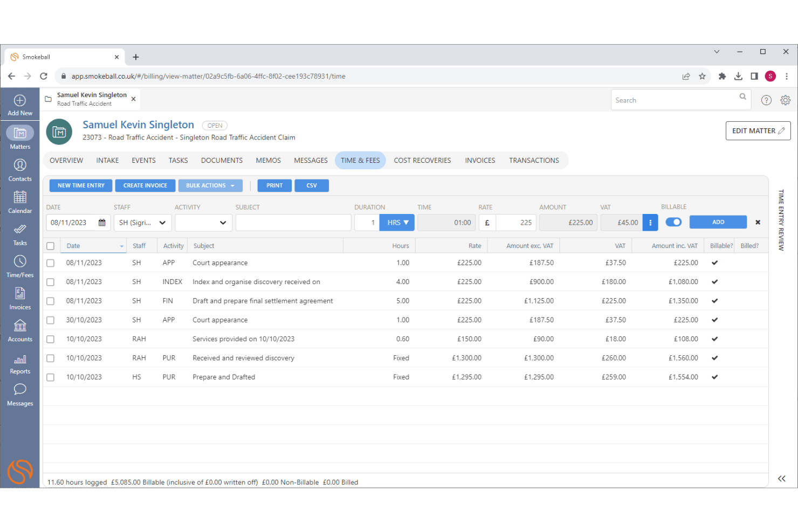Open Messages in the sidebar

20,395
